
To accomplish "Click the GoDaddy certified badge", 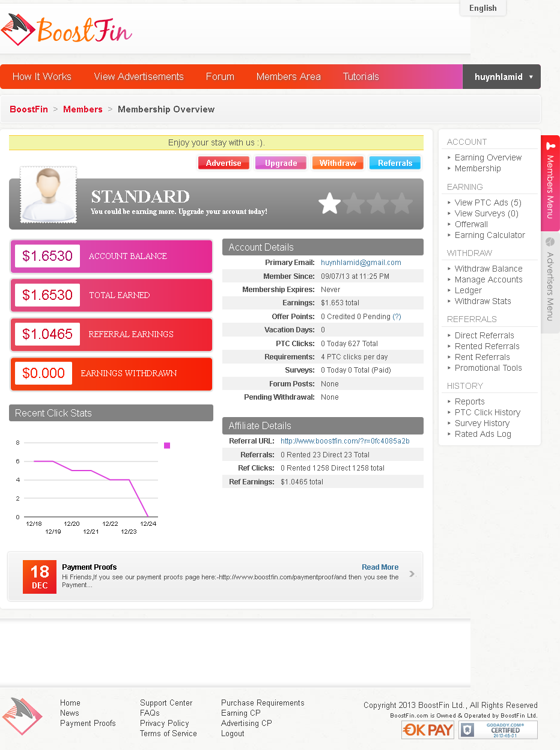I will [x=498, y=730].
